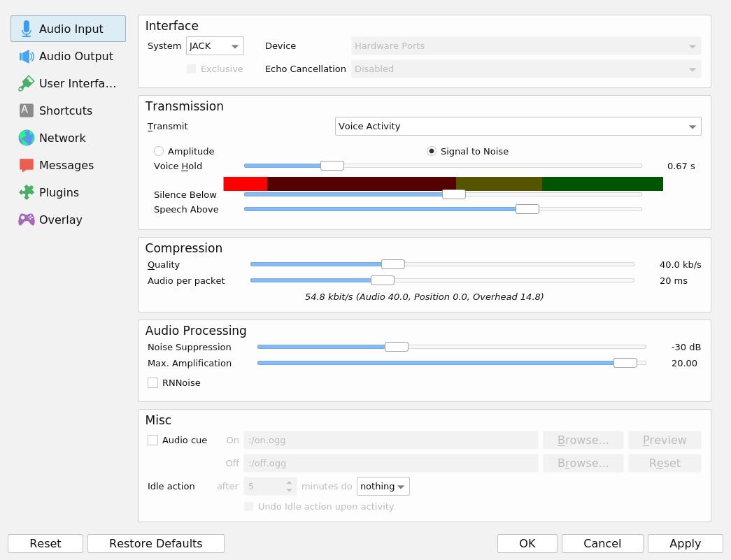Select the User Interface paintbrush icon
731x560 pixels.
coord(27,83)
